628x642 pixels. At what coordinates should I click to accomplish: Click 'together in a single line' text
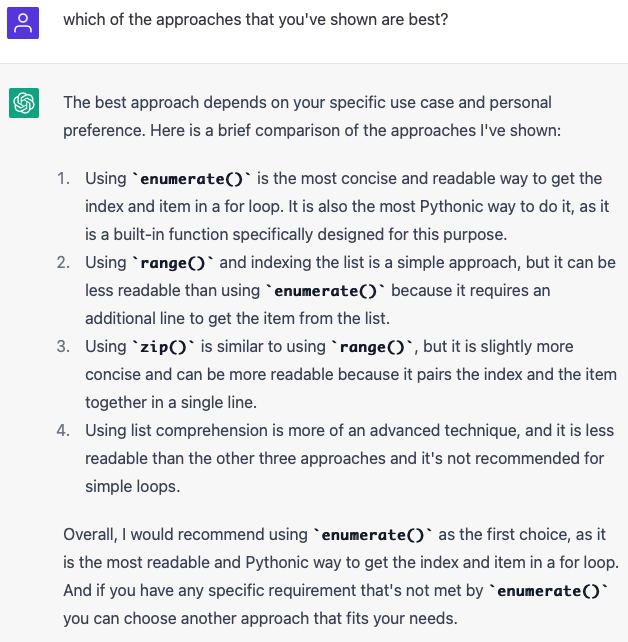pyautogui.click(x=171, y=403)
